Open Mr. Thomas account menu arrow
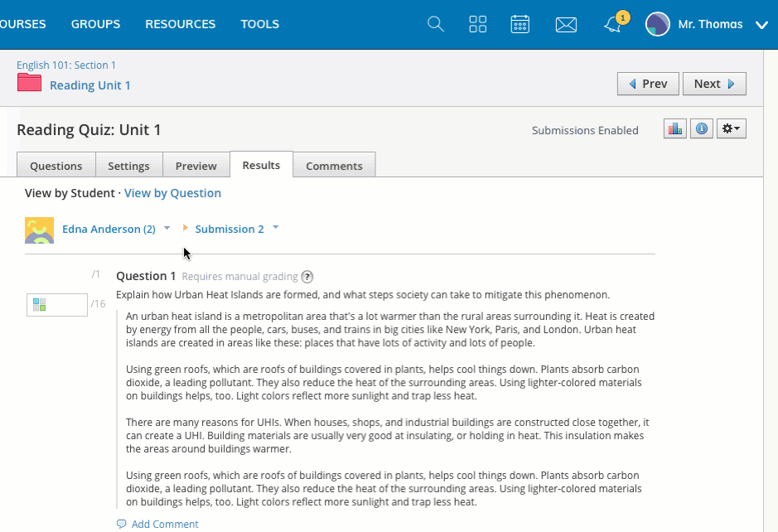Viewport: 778px width, 532px height. point(762,25)
